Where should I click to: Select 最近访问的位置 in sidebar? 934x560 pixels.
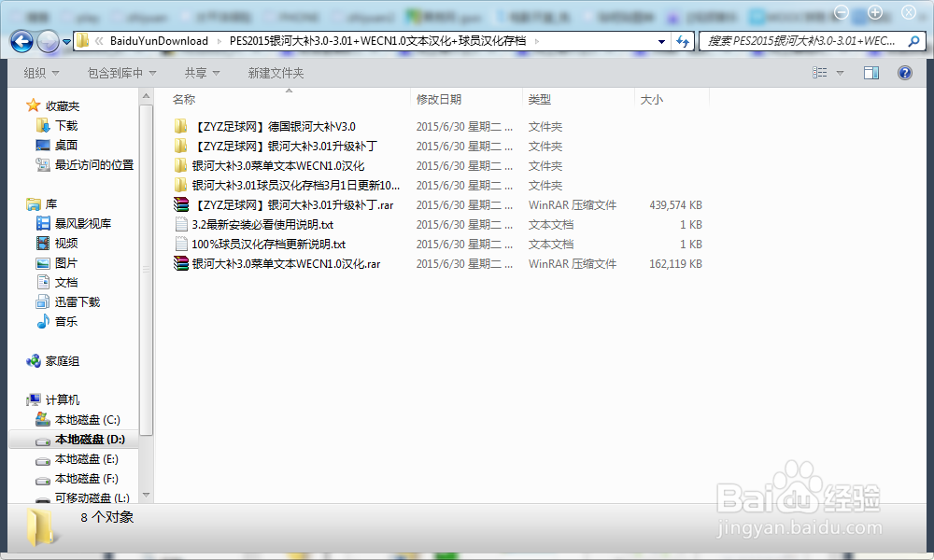point(94,165)
